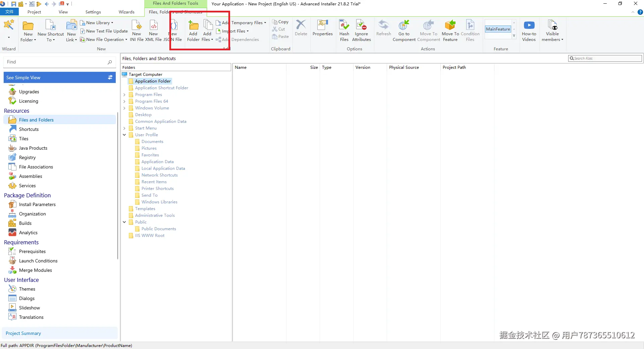Viewport: 644px width, 349px height.
Task: Open the Slideshow page
Action: point(29,308)
